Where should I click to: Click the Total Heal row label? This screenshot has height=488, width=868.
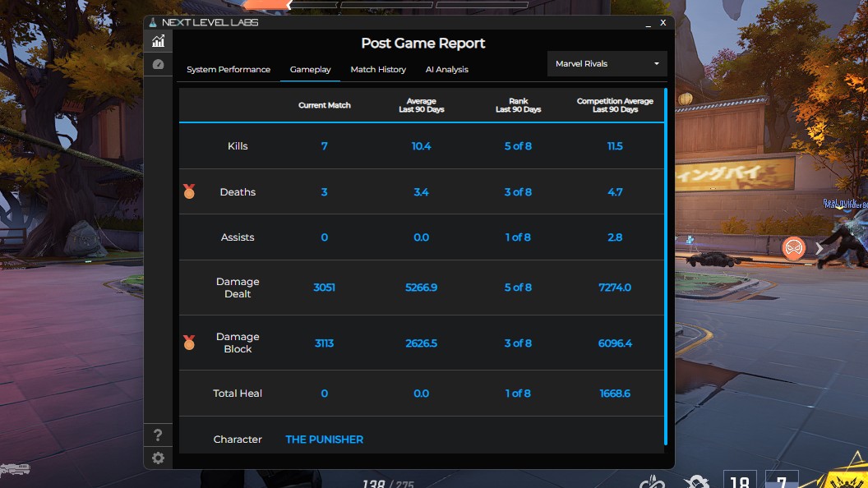coord(238,394)
